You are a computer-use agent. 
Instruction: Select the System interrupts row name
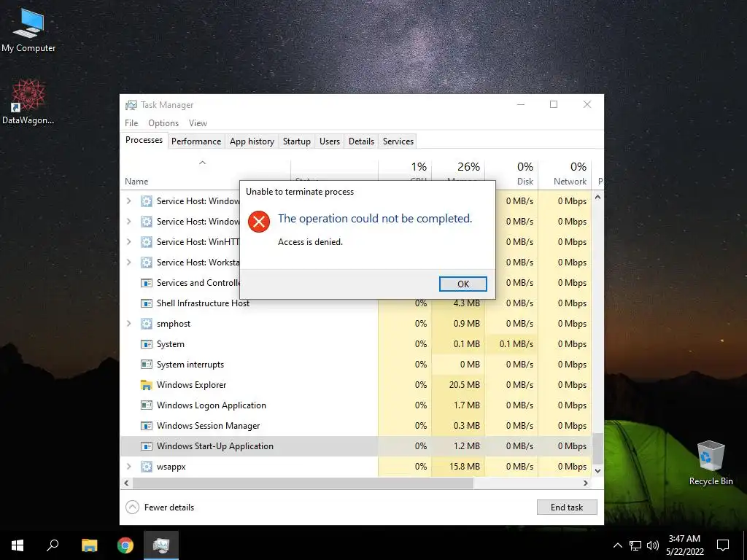pyautogui.click(x=190, y=365)
